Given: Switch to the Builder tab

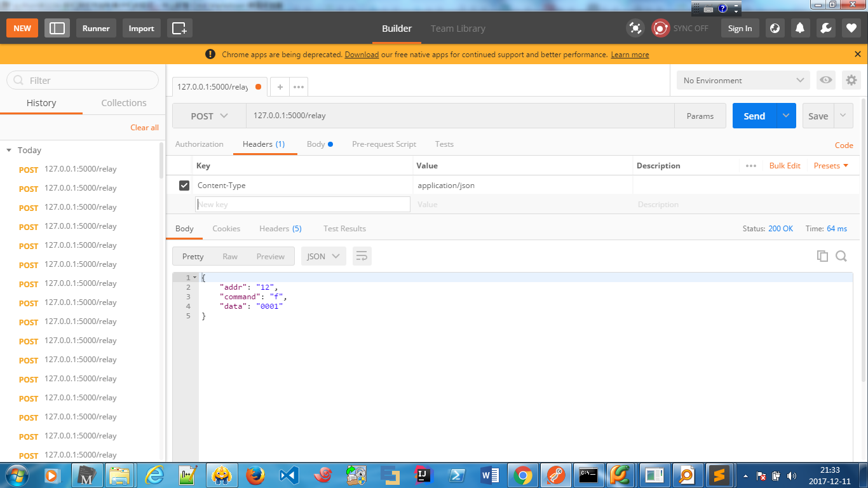Looking at the screenshot, I should point(397,29).
